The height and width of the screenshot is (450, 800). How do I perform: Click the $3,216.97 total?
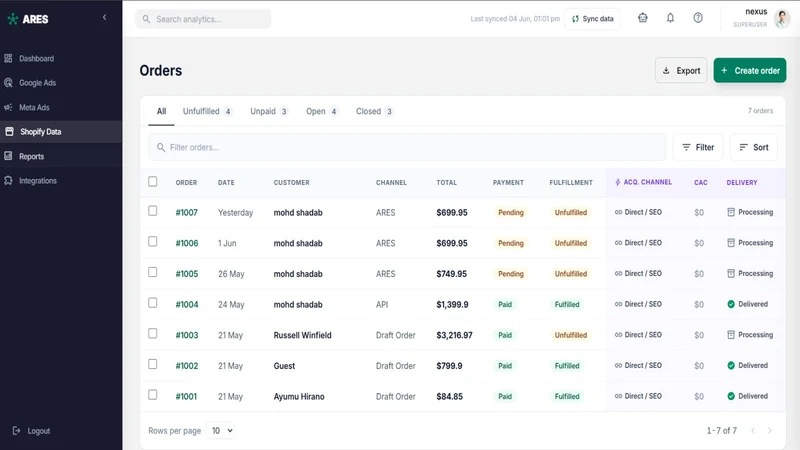click(x=454, y=335)
